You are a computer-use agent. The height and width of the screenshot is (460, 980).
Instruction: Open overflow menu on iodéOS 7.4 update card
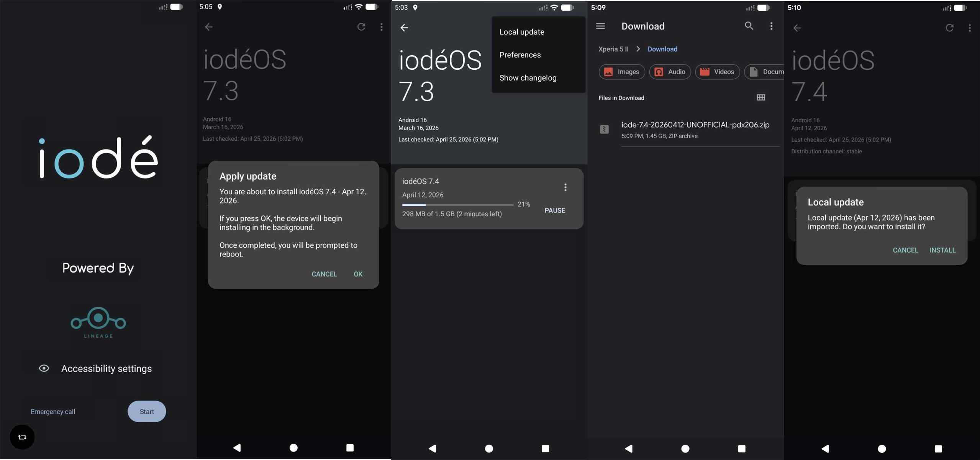click(565, 187)
